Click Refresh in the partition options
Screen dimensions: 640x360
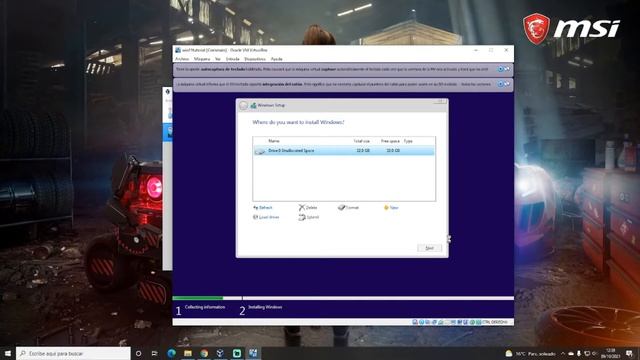(262, 208)
